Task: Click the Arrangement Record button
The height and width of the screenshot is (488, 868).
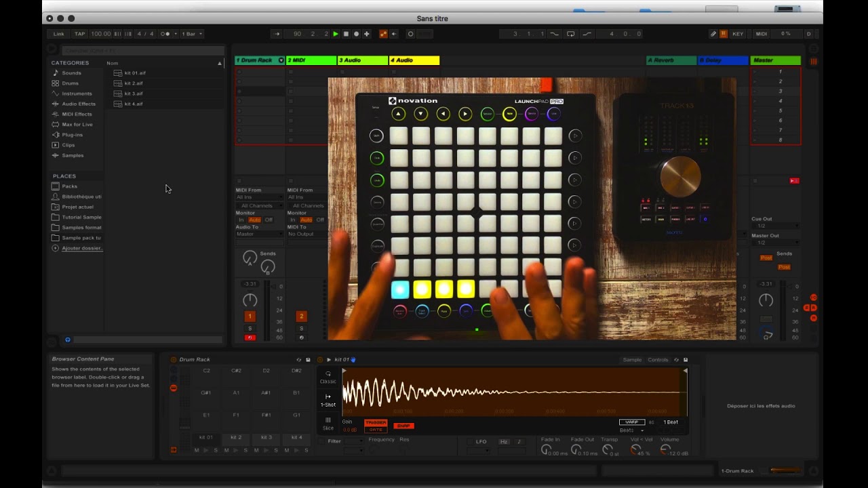Action: pos(356,34)
